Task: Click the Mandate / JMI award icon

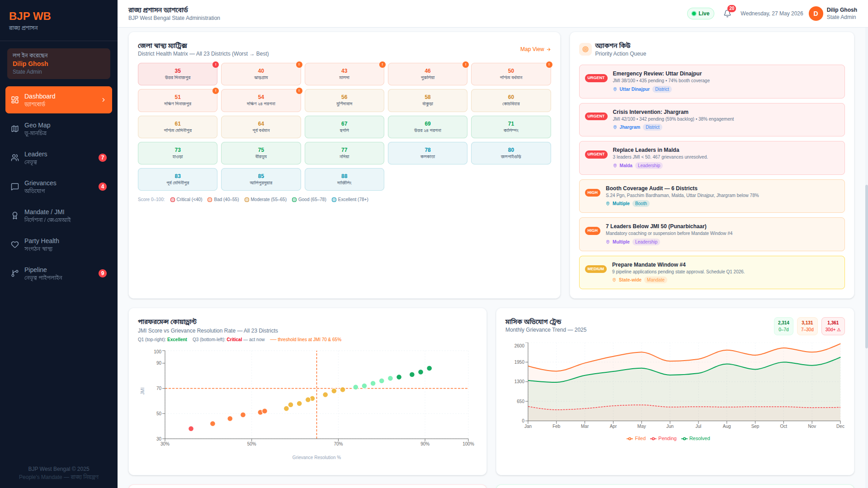Action: coord(15,216)
